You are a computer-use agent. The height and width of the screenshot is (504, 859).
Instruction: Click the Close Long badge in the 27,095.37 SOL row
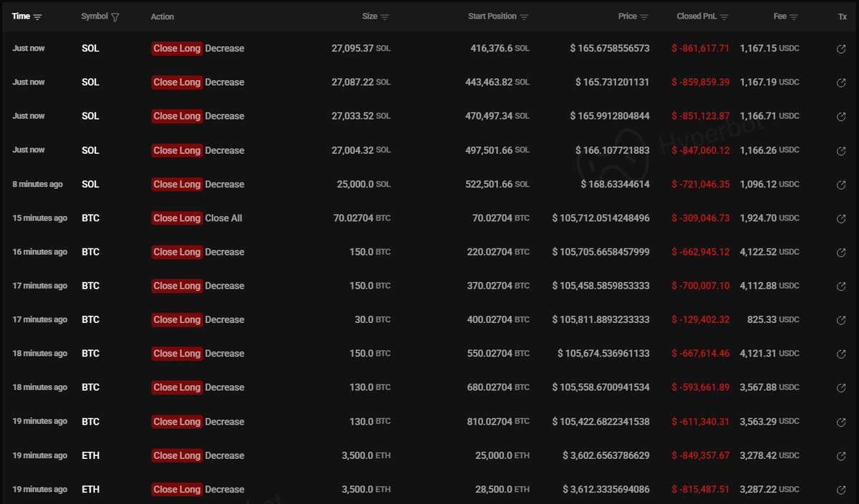click(x=177, y=49)
